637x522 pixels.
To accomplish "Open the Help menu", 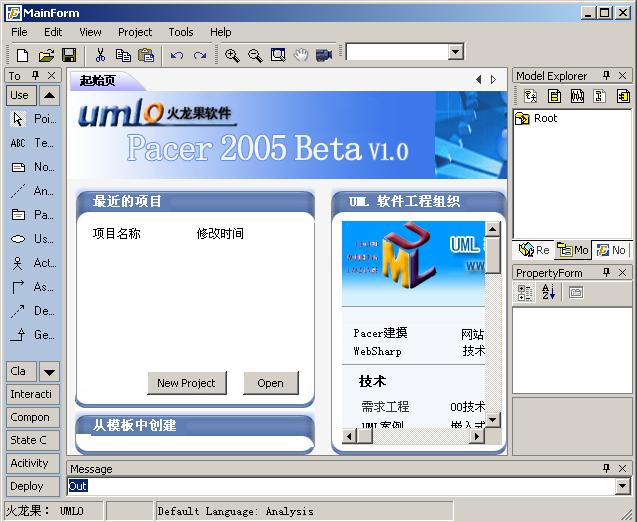I will coord(221,32).
